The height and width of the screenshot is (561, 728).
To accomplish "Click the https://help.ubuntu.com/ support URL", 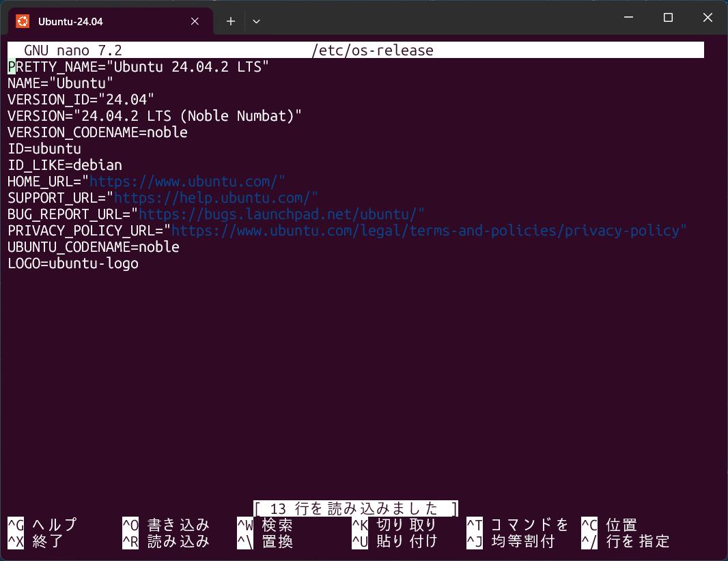I will tap(212, 198).
